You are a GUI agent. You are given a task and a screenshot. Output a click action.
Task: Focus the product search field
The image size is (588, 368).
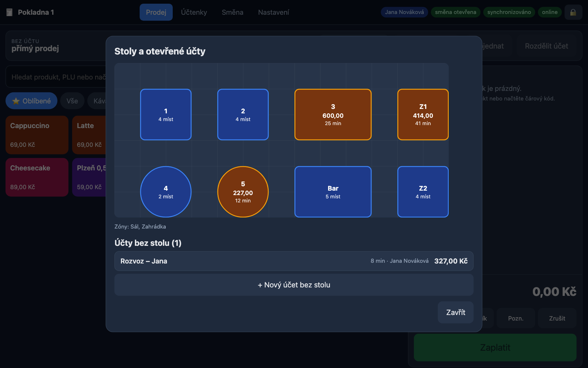tap(56, 77)
